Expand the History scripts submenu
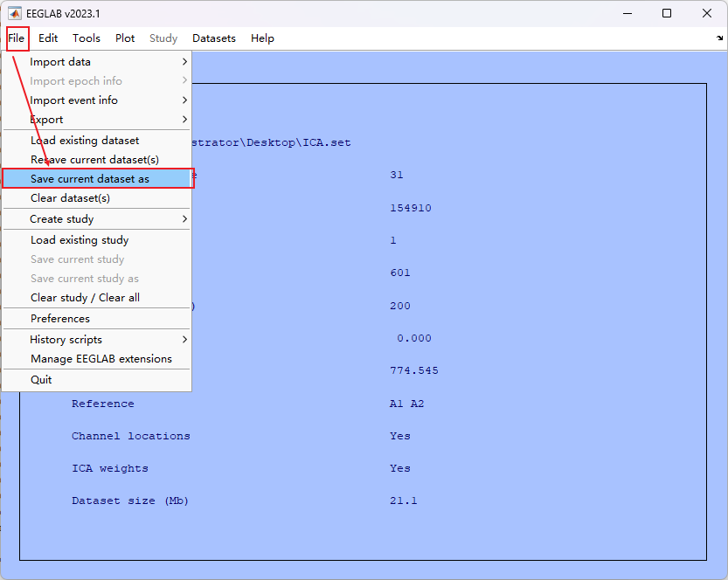The image size is (728, 580). tap(97, 340)
